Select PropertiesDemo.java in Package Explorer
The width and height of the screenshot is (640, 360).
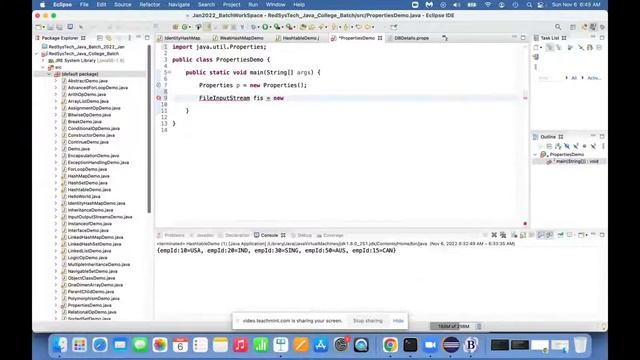pos(89,305)
